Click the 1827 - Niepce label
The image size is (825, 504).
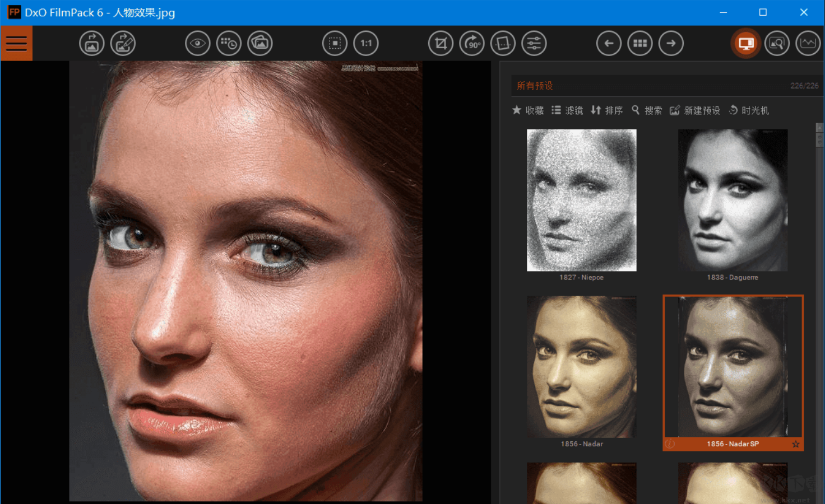581,277
